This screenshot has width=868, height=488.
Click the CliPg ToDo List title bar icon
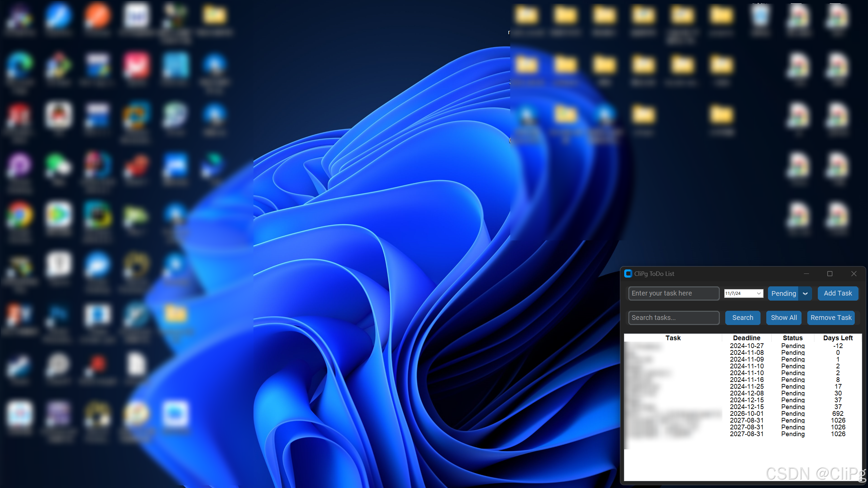(628, 273)
